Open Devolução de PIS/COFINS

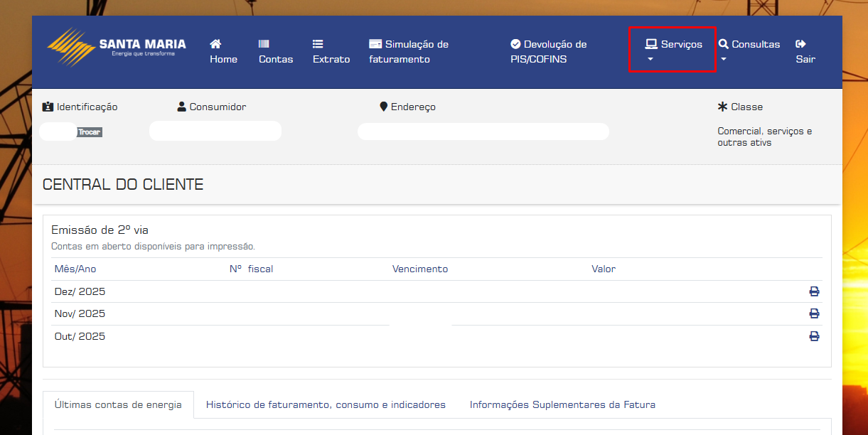(548, 51)
